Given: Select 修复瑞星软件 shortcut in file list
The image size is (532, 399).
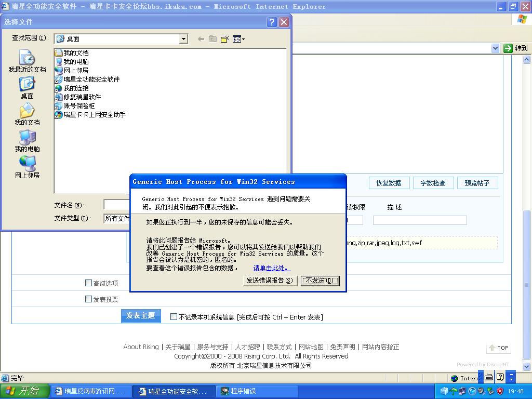Looking at the screenshot, I should click(x=78, y=97).
